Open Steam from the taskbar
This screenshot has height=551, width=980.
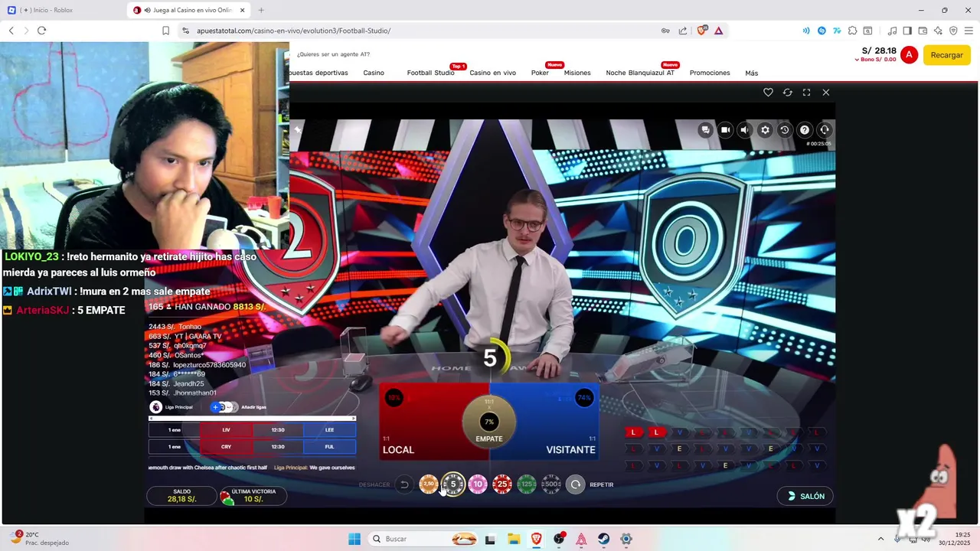(604, 539)
